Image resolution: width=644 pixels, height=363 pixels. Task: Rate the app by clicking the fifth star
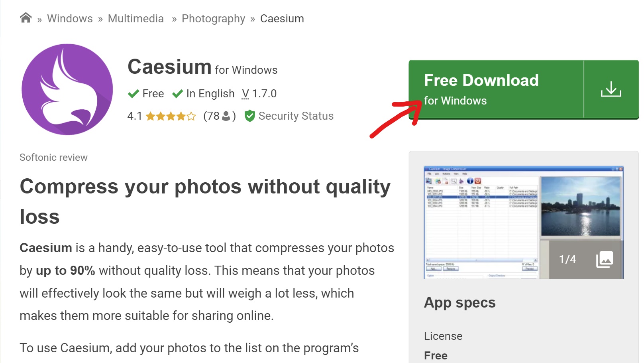[192, 116]
